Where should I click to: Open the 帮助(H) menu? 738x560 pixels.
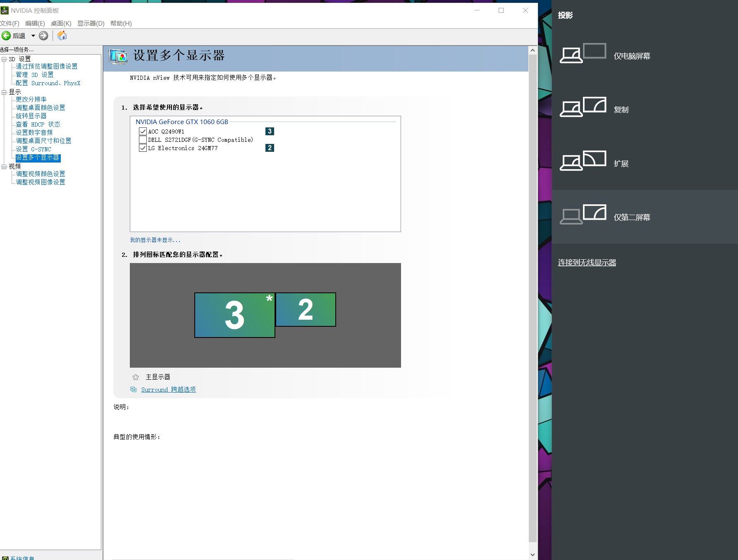[x=121, y=24]
